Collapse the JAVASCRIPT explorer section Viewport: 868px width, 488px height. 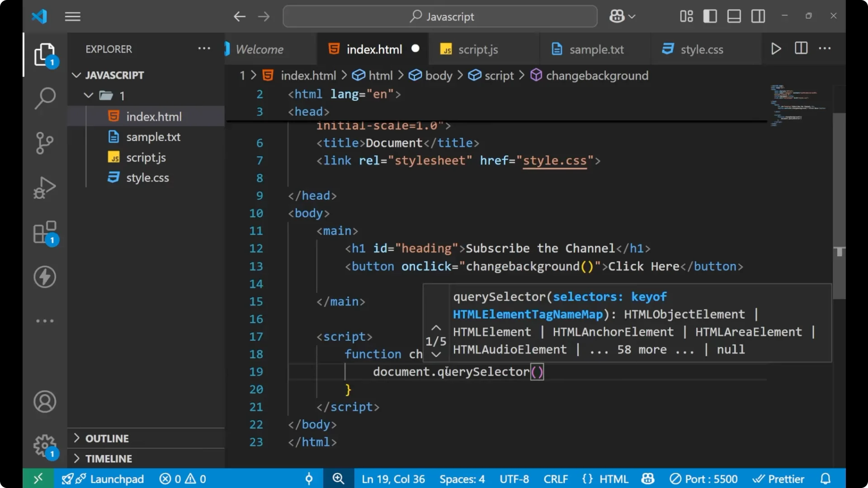pos(76,75)
